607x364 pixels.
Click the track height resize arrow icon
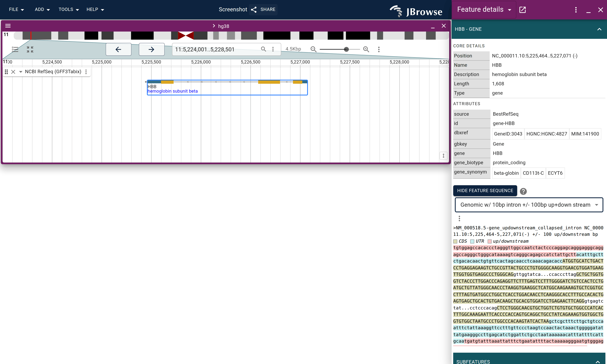(x=443, y=156)
